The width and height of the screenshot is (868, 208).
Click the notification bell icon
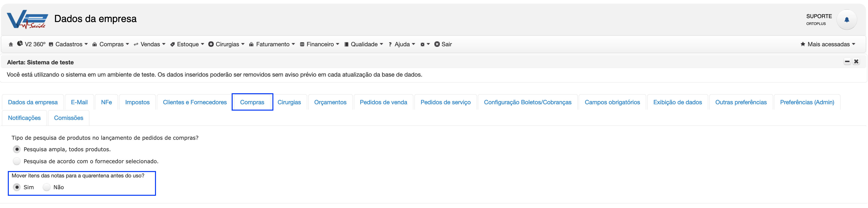pyautogui.click(x=847, y=20)
